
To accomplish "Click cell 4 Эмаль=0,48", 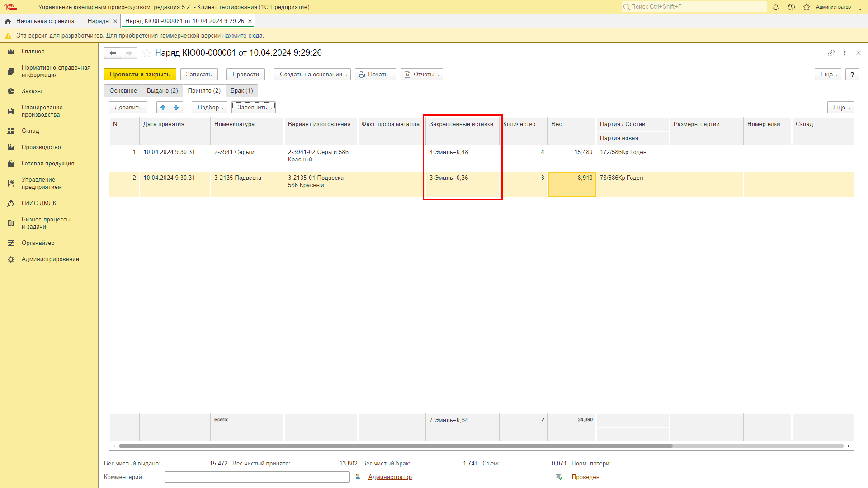I will [x=462, y=158].
